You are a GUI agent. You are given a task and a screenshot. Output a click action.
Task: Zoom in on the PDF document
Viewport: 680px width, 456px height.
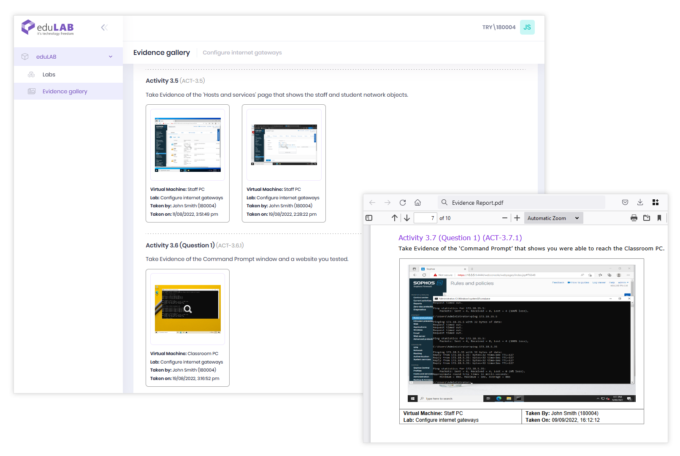516,218
